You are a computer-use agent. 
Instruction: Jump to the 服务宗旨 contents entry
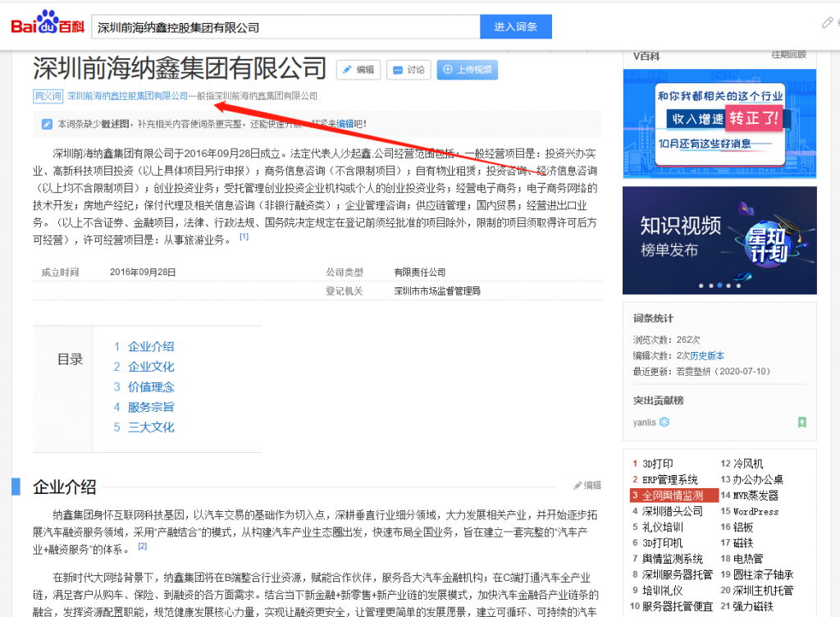tap(151, 407)
